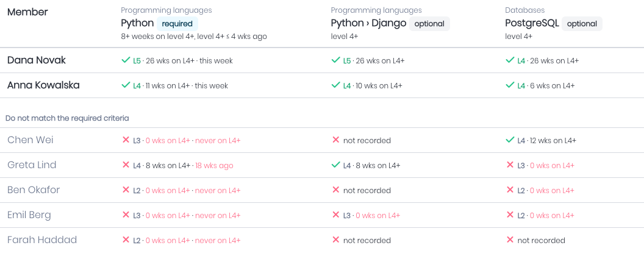The height and width of the screenshot is (262, 644).
Task: Open Greta Lind's member row
Action: (x=322, y=165)
